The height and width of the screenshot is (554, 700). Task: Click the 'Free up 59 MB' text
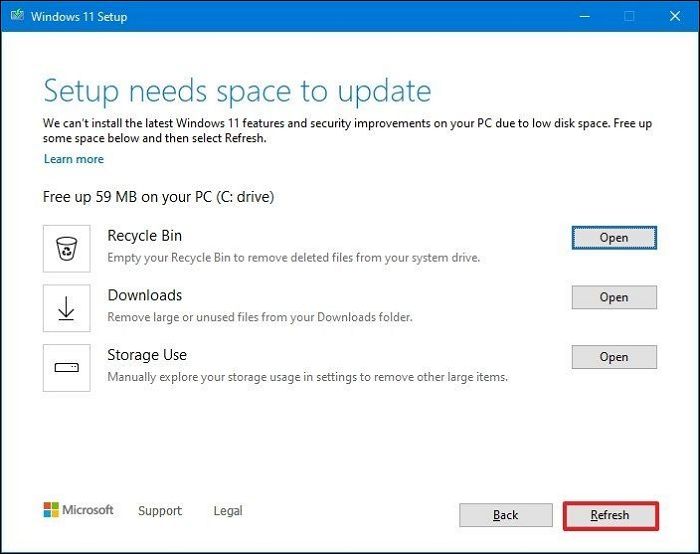(x=158, y=197)
